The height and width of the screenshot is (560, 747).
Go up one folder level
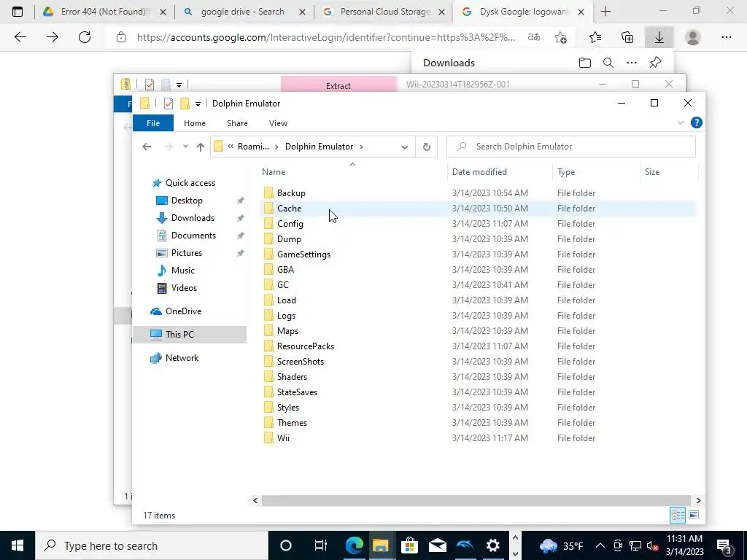pos(201,147)
